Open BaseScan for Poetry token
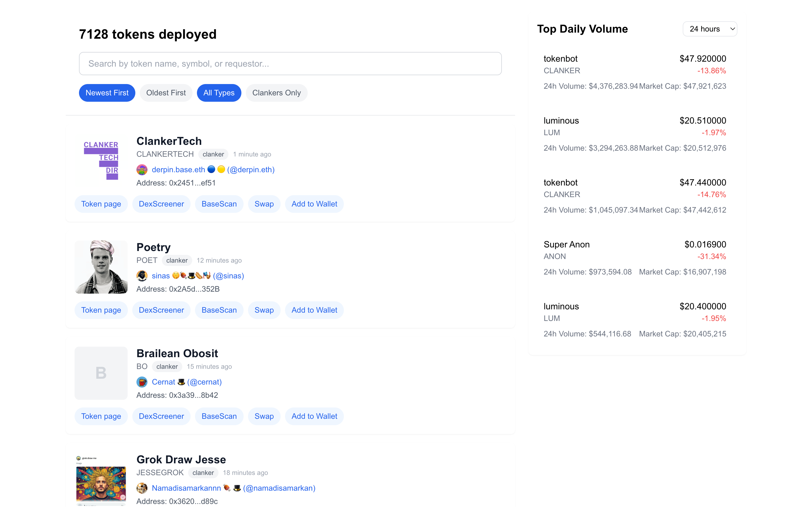 tap(219, 310)
